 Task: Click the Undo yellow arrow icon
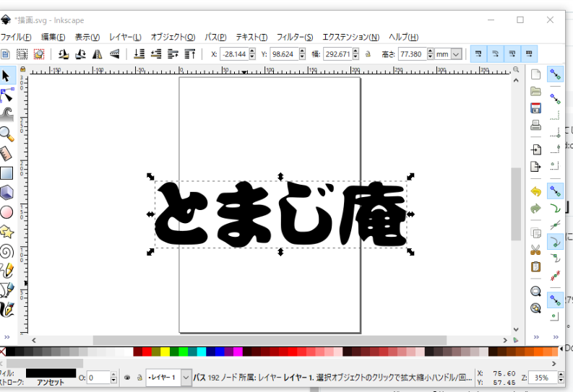[535, 191]
